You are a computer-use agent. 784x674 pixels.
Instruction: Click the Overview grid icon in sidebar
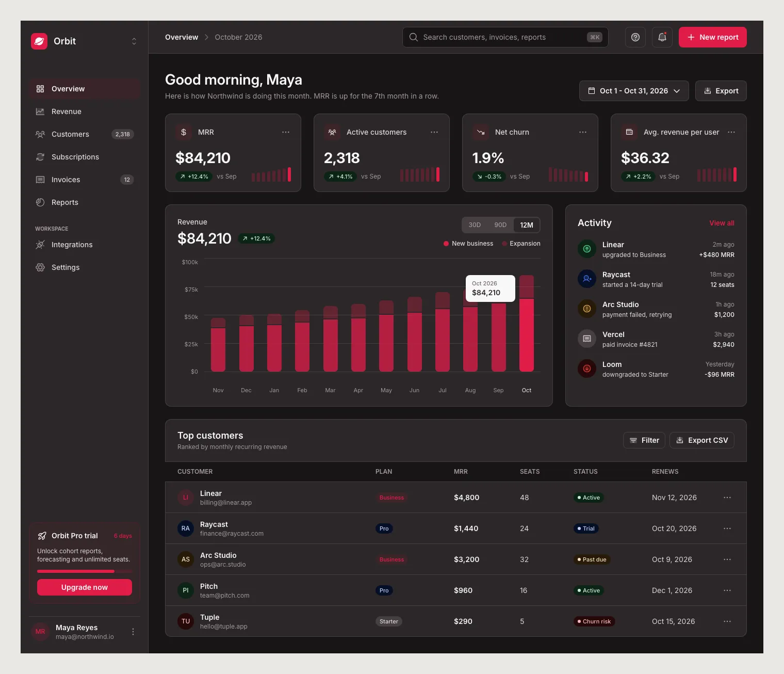pos(40,89)
